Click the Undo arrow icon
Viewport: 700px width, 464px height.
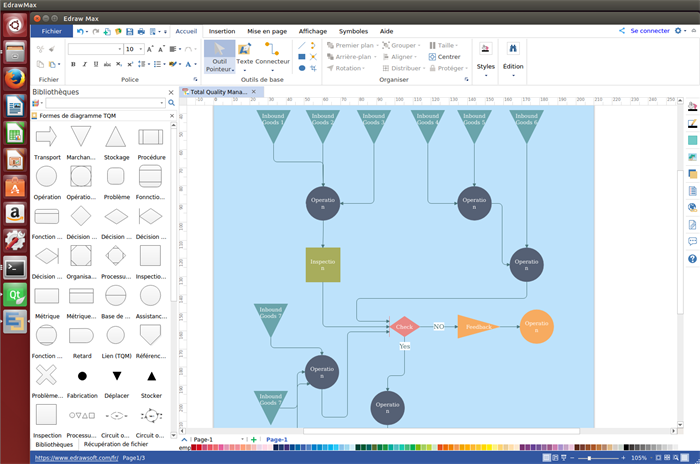coord(80,31)
